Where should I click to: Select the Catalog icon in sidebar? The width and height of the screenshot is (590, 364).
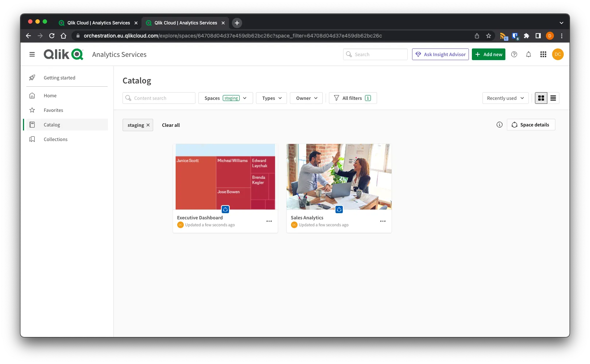(32, 124)
